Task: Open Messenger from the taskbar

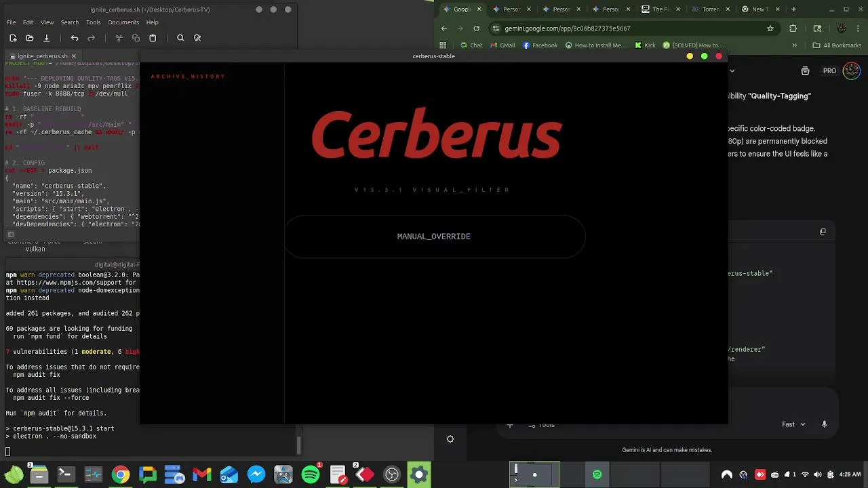Action: (256, 475)
